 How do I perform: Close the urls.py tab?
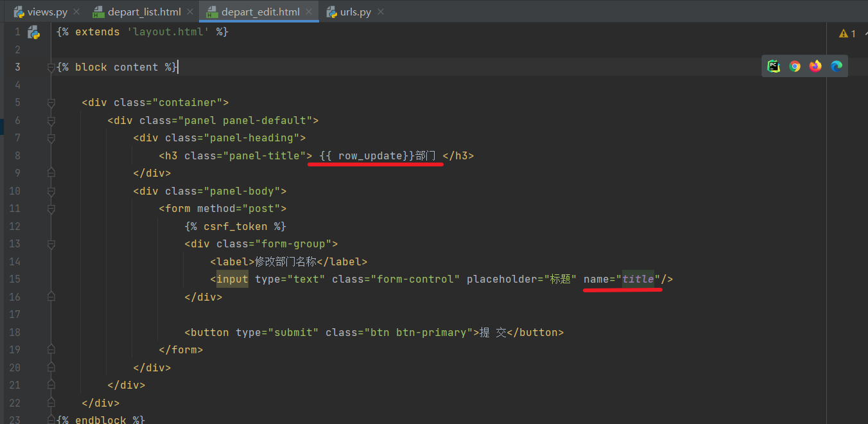pos(380,11)
